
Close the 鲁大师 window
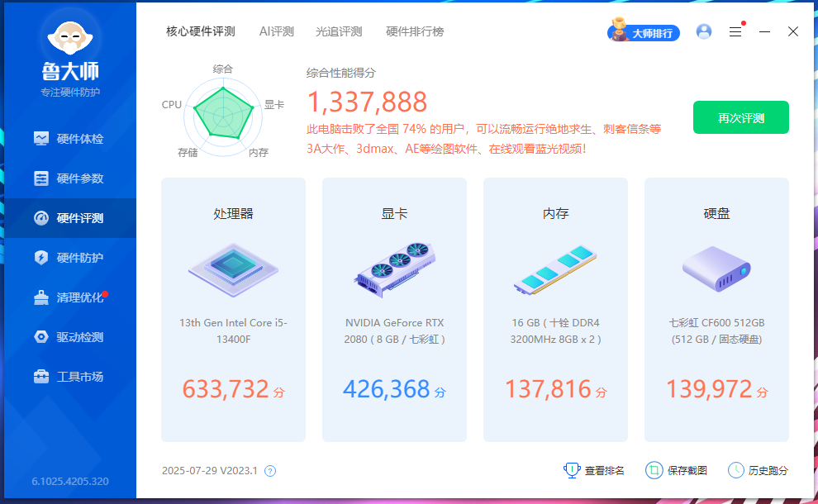click(x=793, y=32)
